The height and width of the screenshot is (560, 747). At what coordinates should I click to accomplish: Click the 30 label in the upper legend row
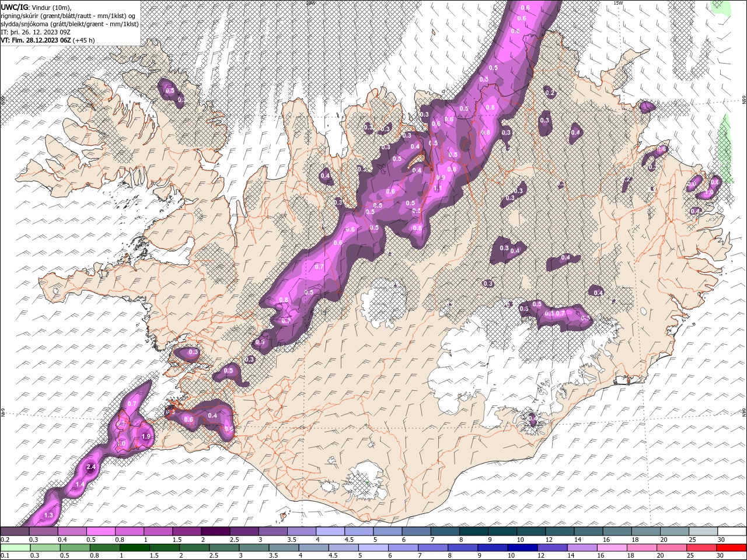[721, 539]
